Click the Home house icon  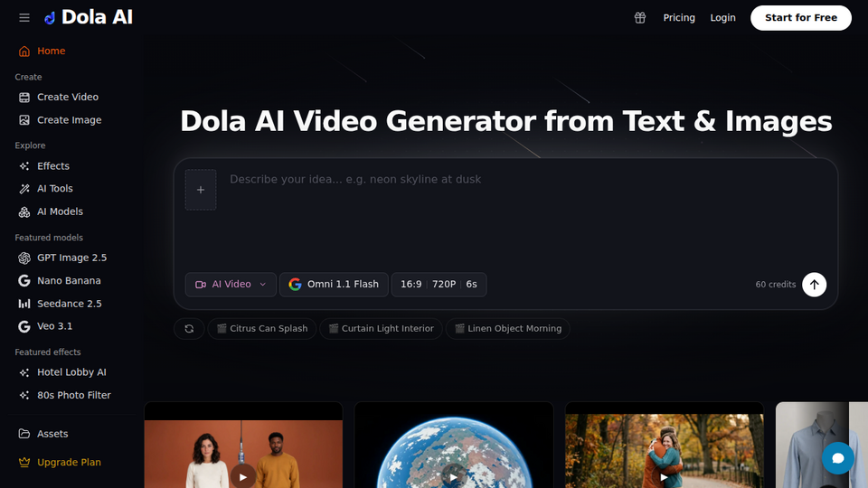[24, 52]
